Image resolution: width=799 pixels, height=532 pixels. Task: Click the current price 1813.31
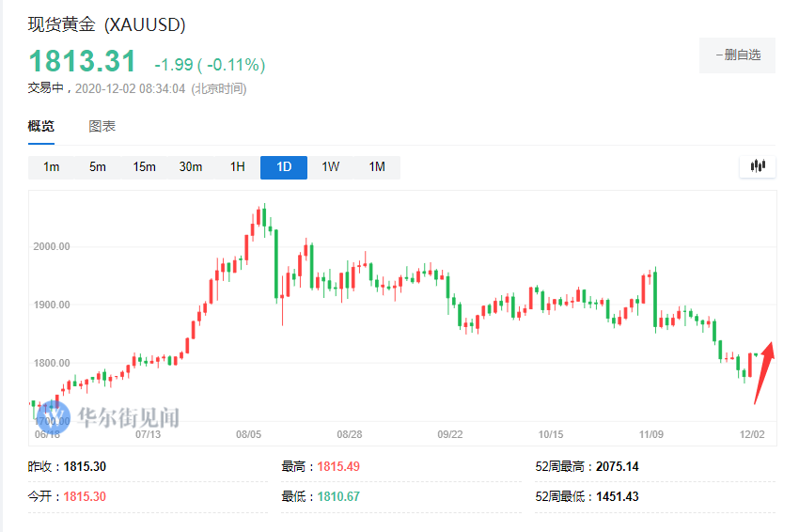[83, 61]
